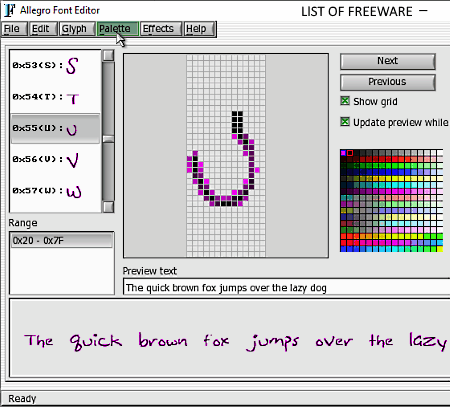Open the Palette menu

click(x=117, y=29)
